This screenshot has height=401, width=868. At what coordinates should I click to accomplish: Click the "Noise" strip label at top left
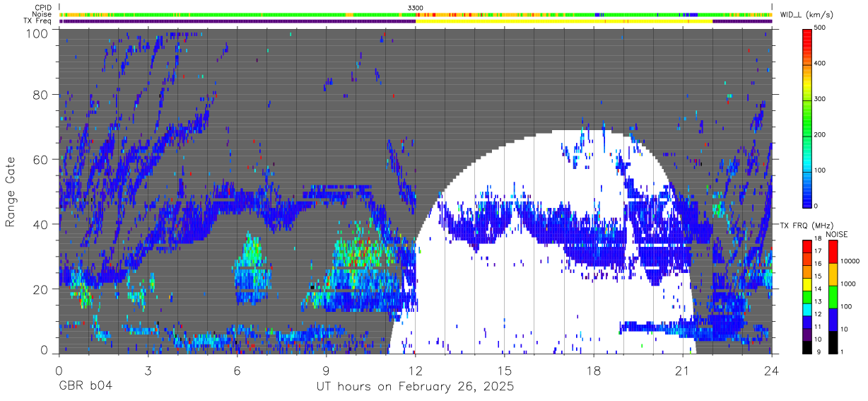[x=42, y=14]
